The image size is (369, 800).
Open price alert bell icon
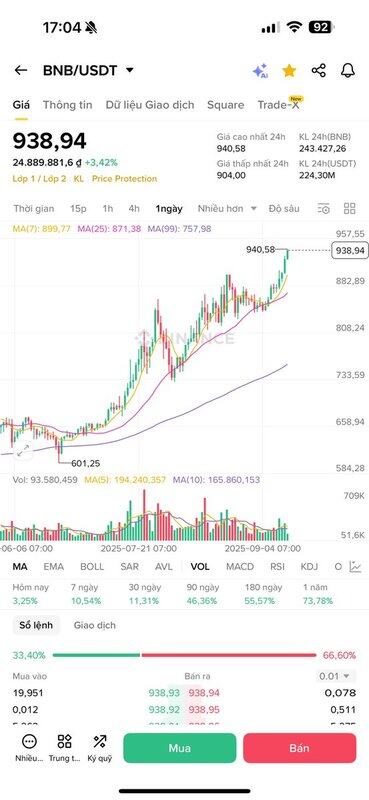348,70
